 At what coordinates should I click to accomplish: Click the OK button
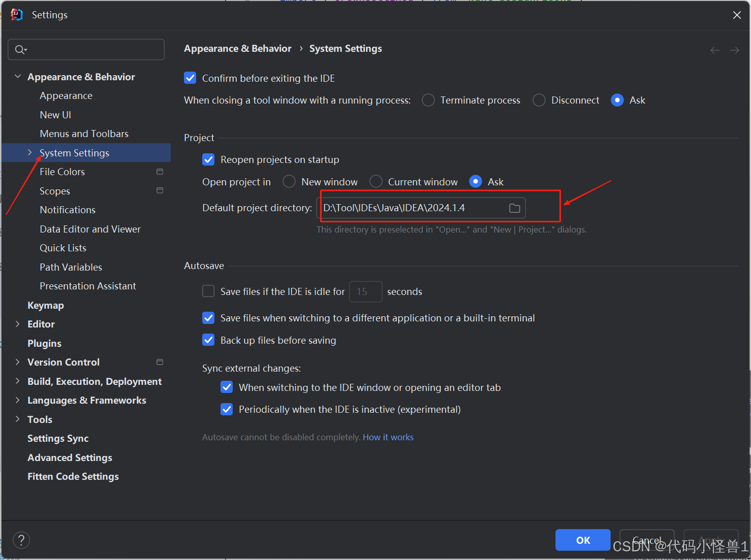click(x=583, y=540)
